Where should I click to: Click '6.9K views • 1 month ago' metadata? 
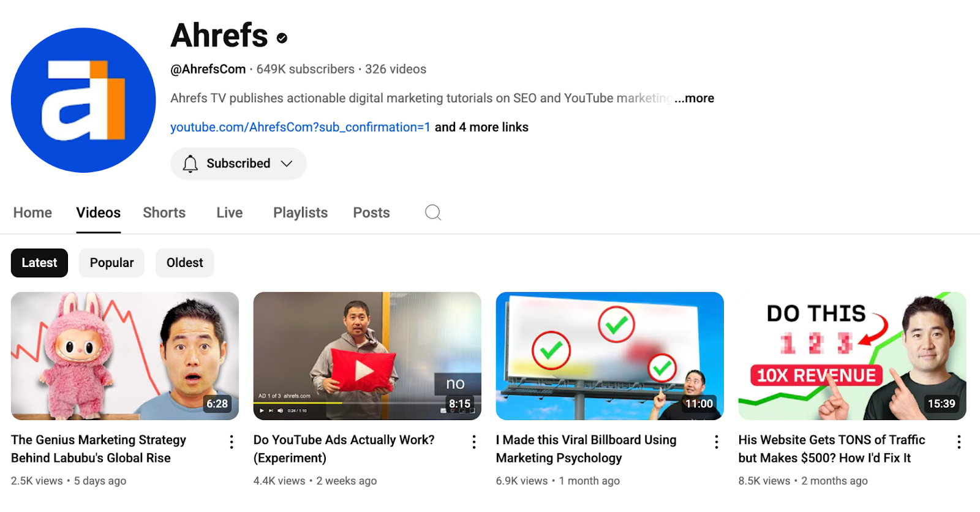tap(558, 481)
